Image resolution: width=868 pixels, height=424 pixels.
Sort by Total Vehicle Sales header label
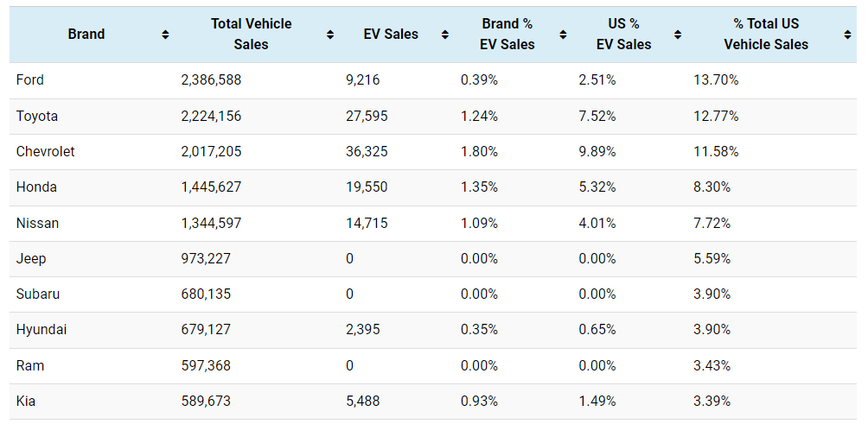click(x=251, y=35)
